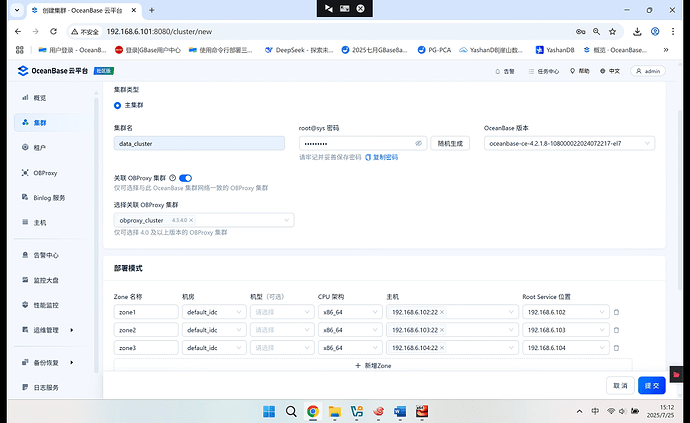Remove host 192.168.6.104:22 tag
The width and height of the screenshot is (690, 423).
coord(442,348)
